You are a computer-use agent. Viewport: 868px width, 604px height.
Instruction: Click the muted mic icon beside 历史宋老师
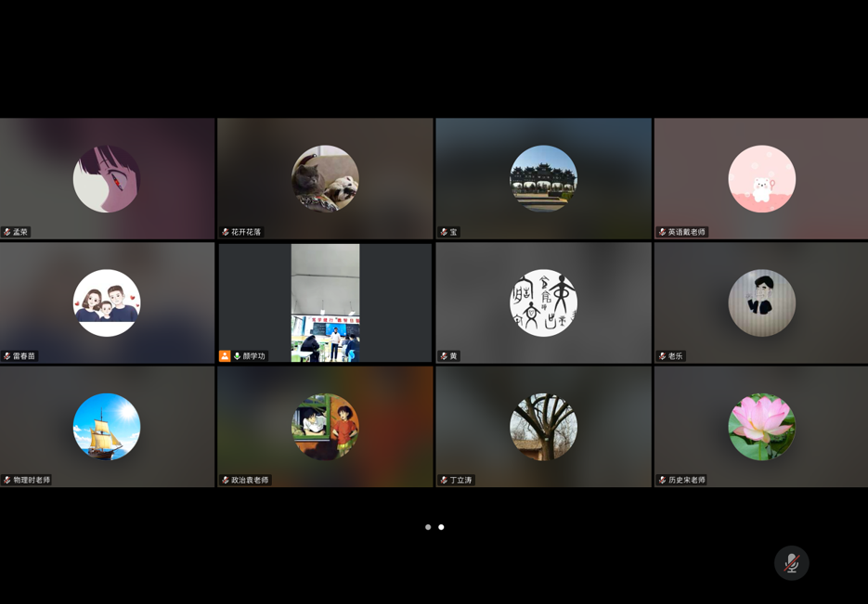tap(662, 480)
